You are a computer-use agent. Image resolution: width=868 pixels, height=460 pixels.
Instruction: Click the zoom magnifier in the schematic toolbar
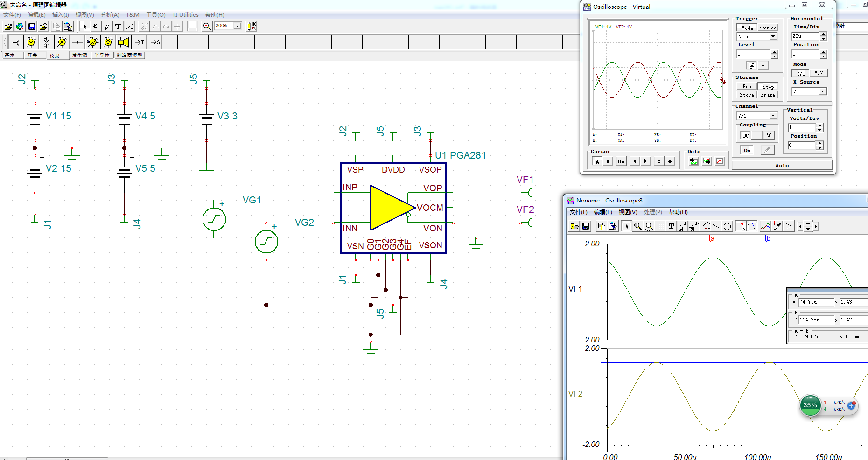tap(207, 27)
